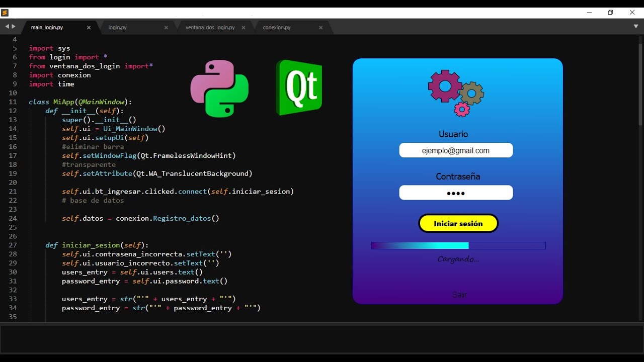Click line number 11 in the gutter
The image size is (644, 362).
tap(13, 102)
